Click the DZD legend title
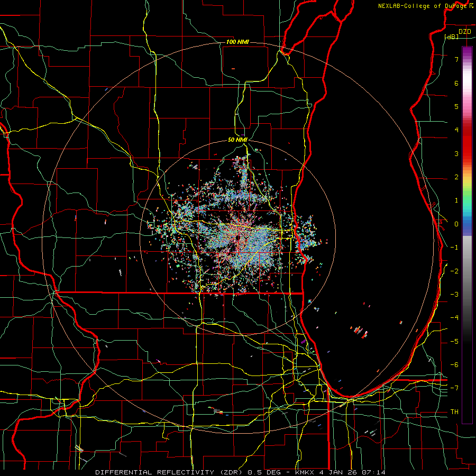Screen dimensions: 476x476 (x=465, y=32)
